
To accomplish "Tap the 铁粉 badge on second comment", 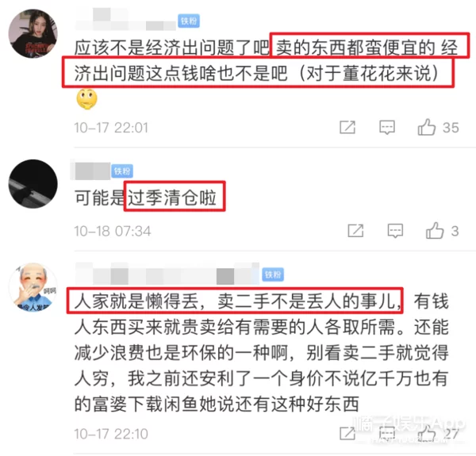I will 122,171.
